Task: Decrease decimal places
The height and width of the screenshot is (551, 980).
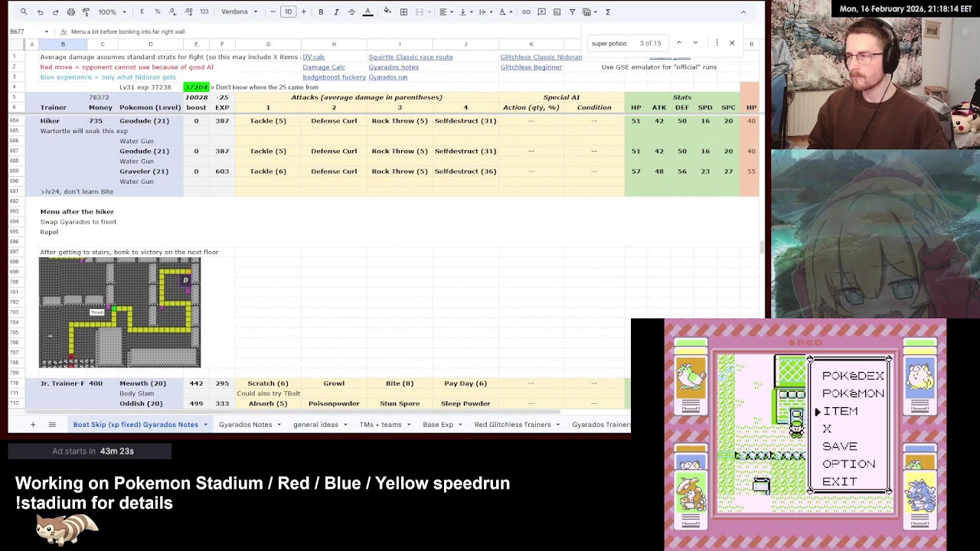Action: click(x=173, y=12)
